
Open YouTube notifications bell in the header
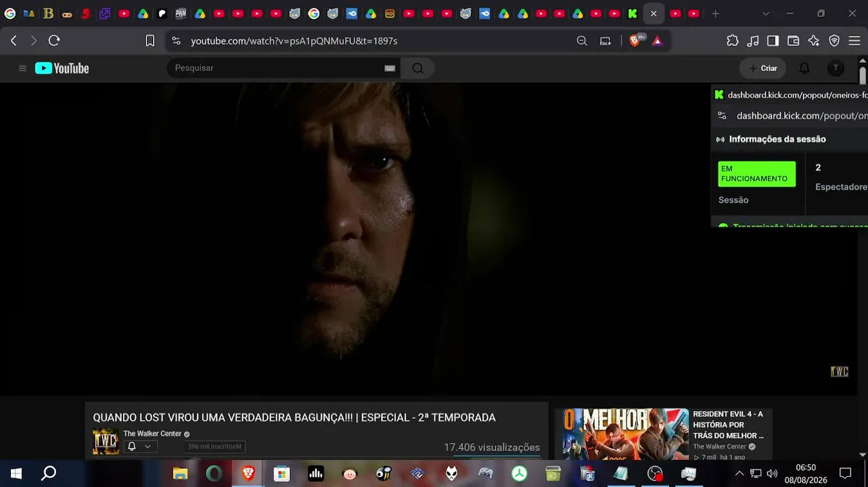point(804,68)
